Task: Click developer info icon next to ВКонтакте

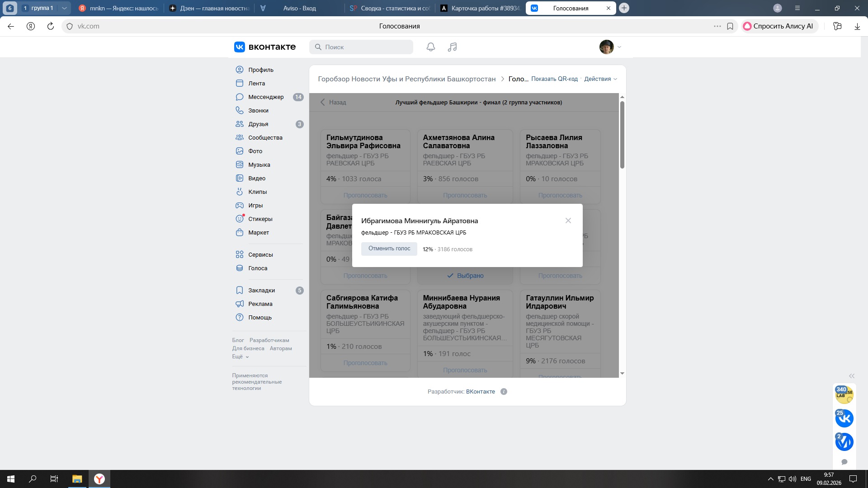Action: (x=504, y=392)
